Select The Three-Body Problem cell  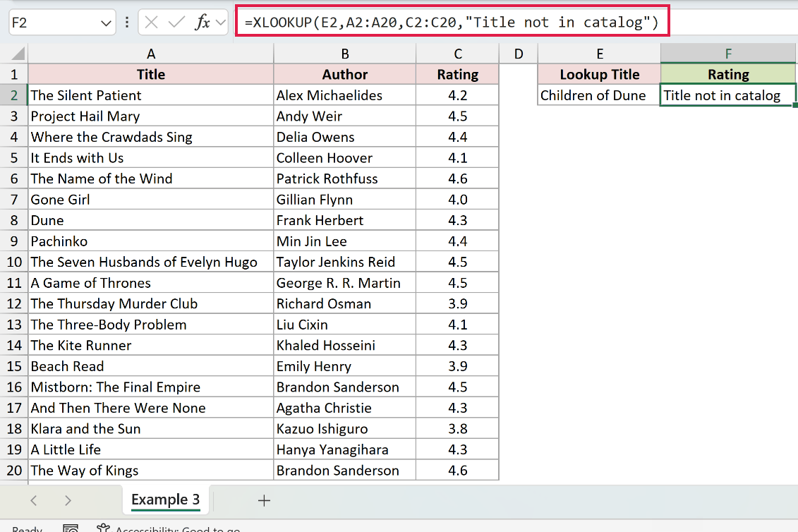151,325
